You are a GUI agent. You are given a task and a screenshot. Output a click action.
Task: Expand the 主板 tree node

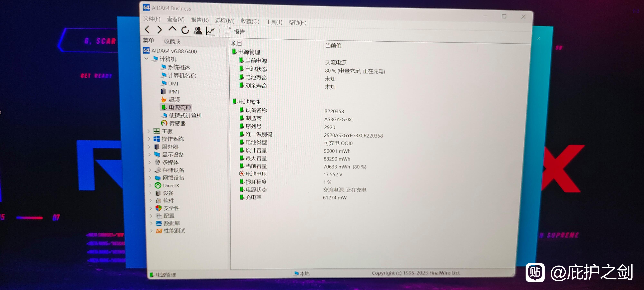coord(148,131)
